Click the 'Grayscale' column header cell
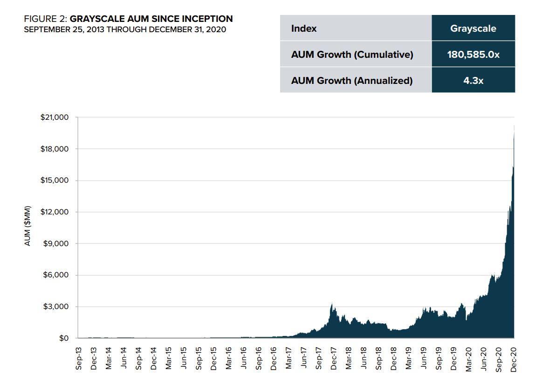The image size is (535, 392). [x=473, y=28]
